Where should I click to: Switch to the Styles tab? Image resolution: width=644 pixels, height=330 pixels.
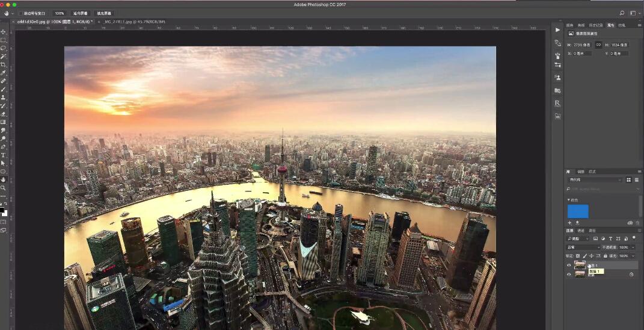(x=592, y=171)
